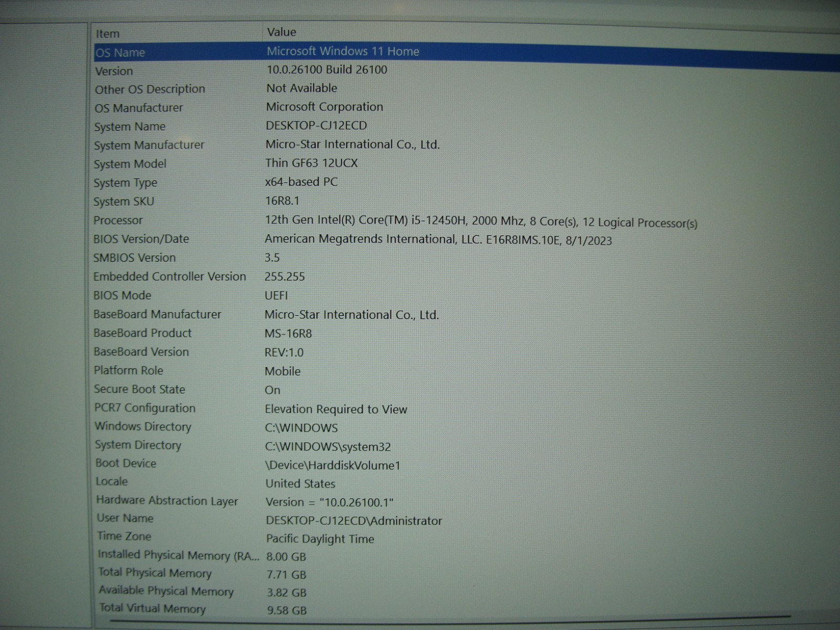This screenshot has width=840, height=630.
Task: Click the MS-16R8 value
Action: 288,334
